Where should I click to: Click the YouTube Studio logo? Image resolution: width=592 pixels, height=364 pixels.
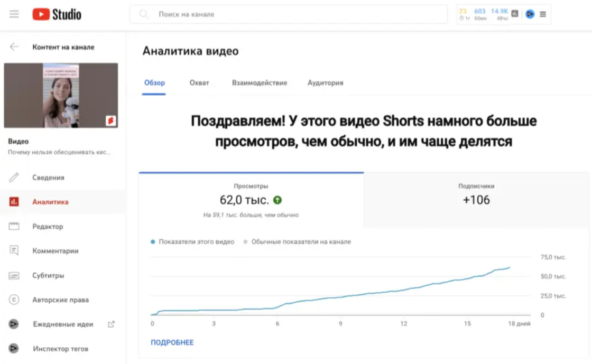[57, 14]
